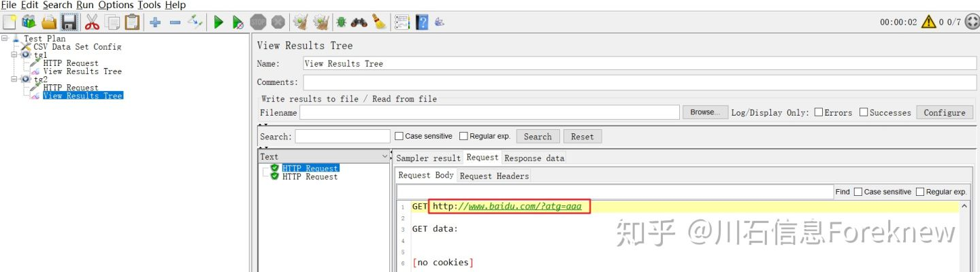Tick Case sensitive next to the Search field
Image resolution: width=980 pixels, height=272 pixels.
pyautogui.click(x=399, y=136)
